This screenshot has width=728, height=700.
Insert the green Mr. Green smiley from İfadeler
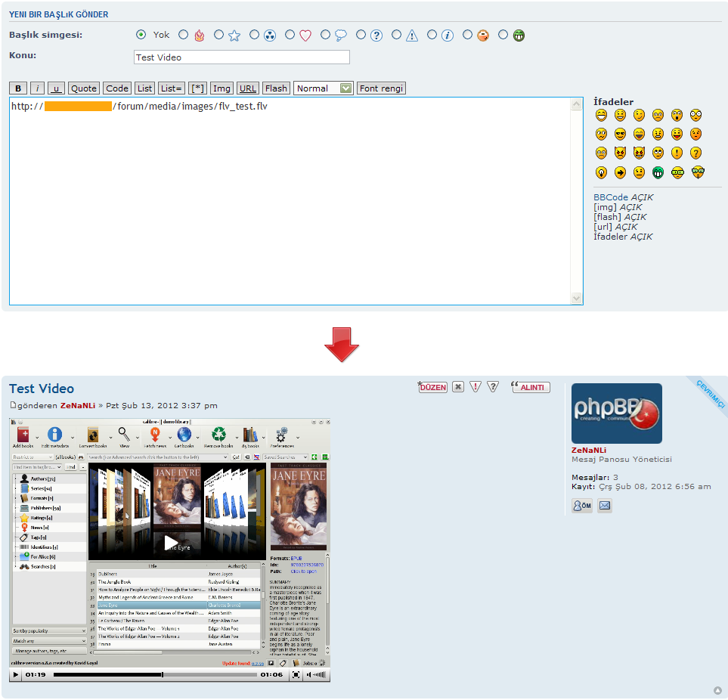658,172
